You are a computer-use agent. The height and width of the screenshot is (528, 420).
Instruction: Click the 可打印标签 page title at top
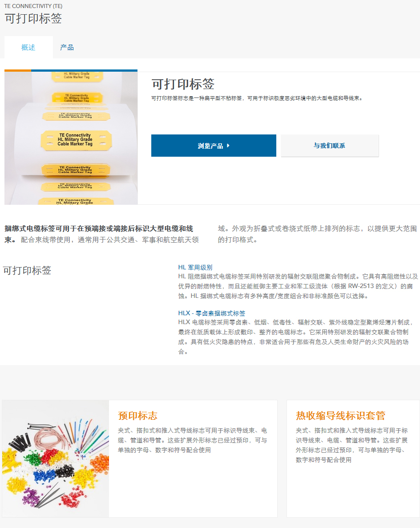33,18
